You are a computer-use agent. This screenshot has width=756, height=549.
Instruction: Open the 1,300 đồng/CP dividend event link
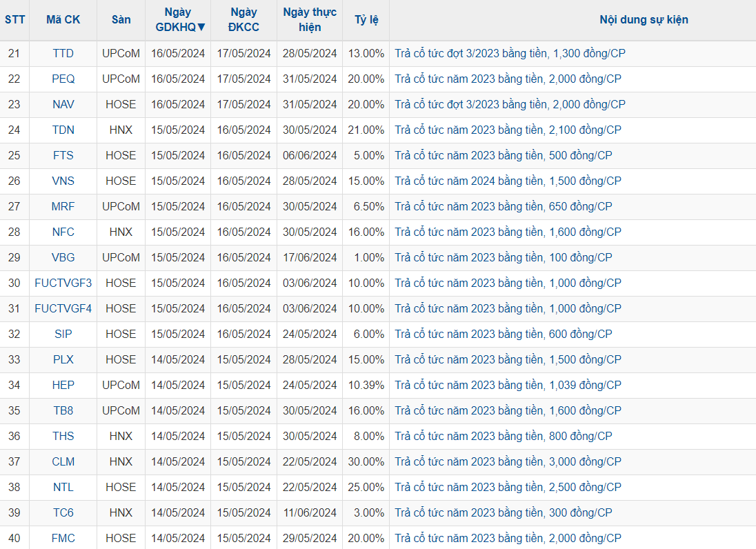click(x=510, y=53)
